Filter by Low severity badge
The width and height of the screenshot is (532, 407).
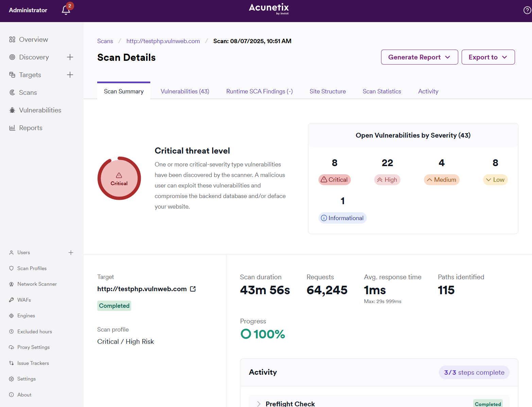[495, 180]
